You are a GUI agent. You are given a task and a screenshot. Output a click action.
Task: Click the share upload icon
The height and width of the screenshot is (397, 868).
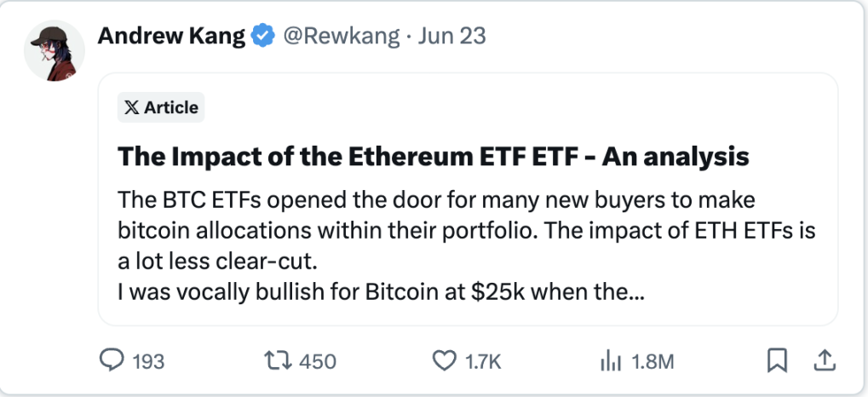[x=823, y=361]
